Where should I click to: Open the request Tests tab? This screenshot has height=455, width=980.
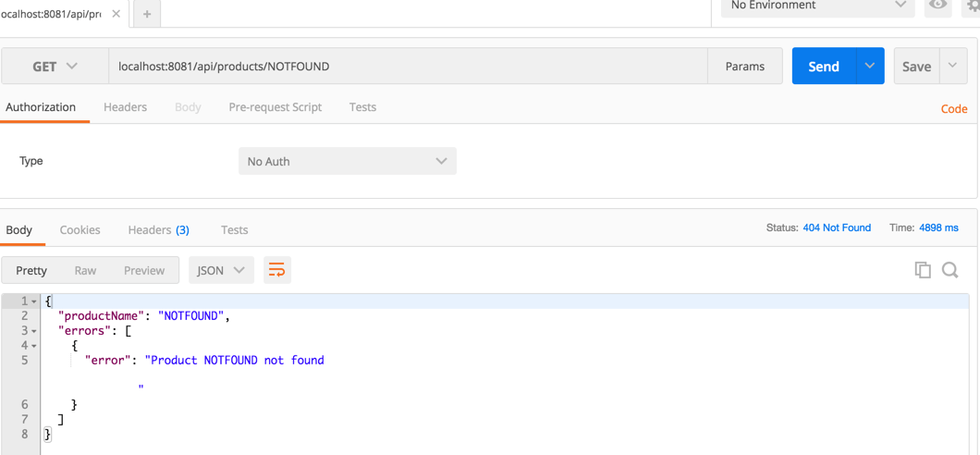point(362,107)
